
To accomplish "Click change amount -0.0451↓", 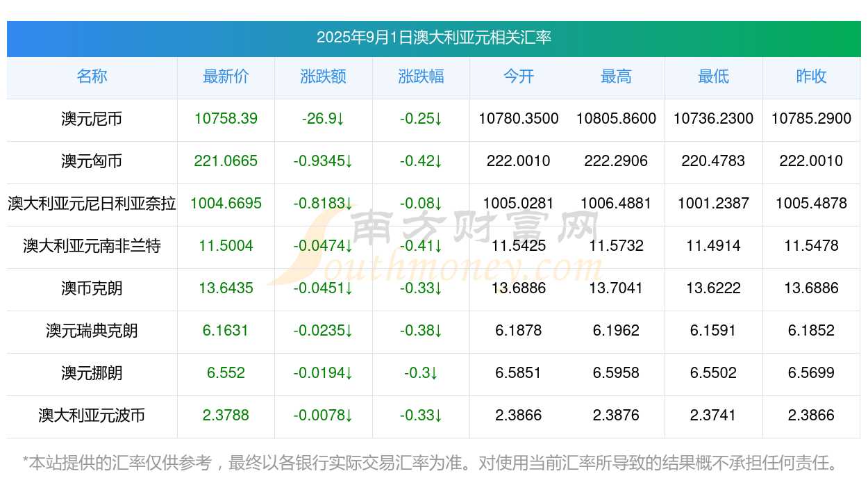I will pyautogui.click(x=324, y=288).
